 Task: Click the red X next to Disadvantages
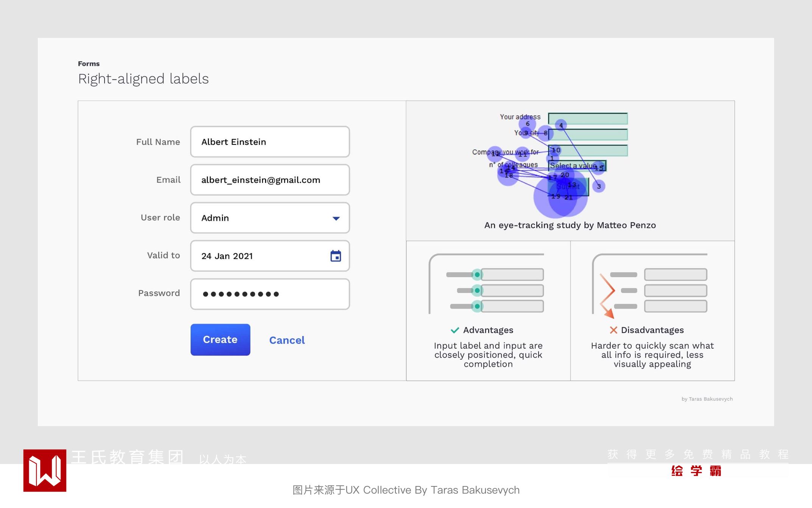(613, 330)
